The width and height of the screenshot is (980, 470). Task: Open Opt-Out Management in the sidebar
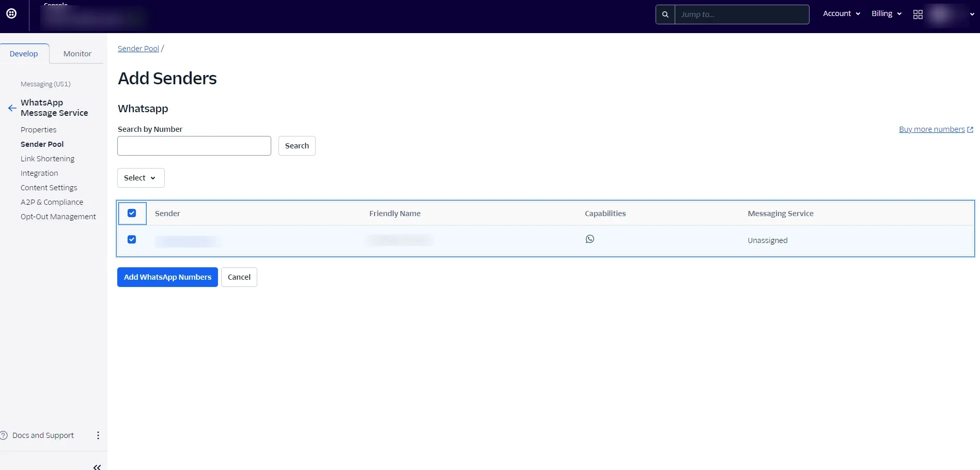[58, 217]
